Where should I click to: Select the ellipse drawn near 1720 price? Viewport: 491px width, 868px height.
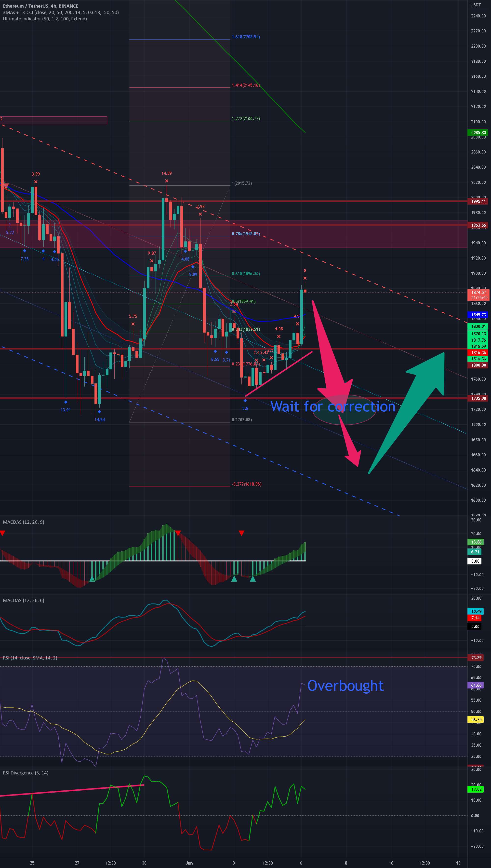coord(344,409)
